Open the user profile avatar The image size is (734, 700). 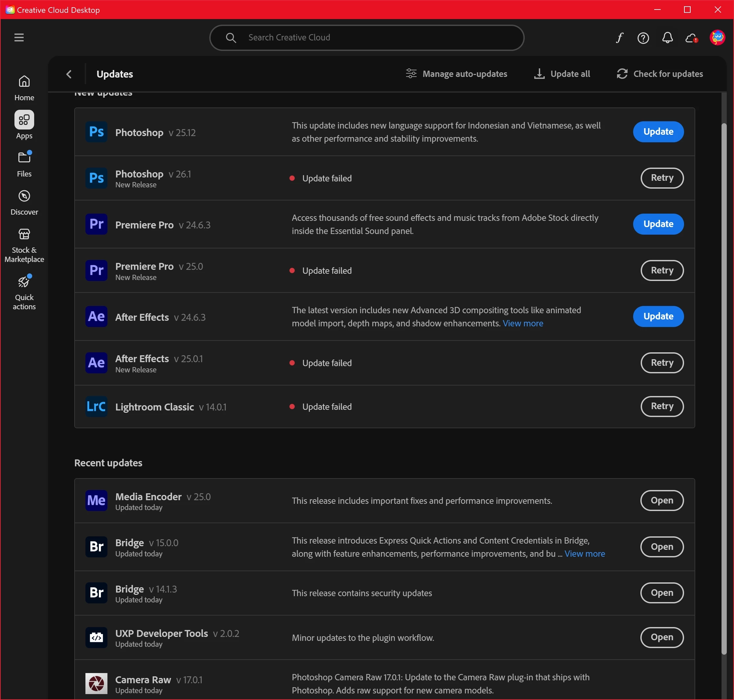coord(717,38)
